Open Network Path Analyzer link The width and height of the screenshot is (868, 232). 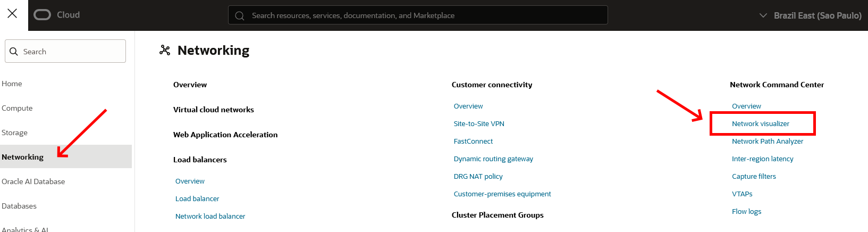pos(768,141)
